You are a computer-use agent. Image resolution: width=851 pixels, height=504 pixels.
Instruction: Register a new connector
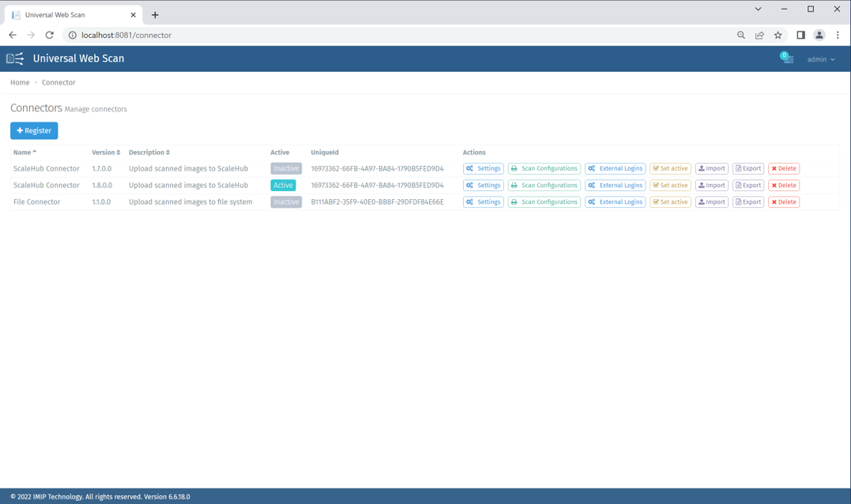tap(34, 130)
